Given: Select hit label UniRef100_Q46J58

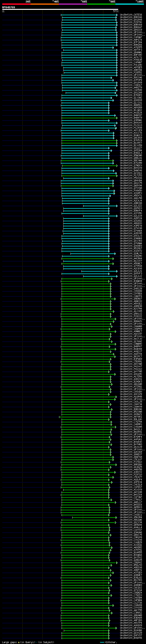Looking at the screenshot, I should 131,198.
